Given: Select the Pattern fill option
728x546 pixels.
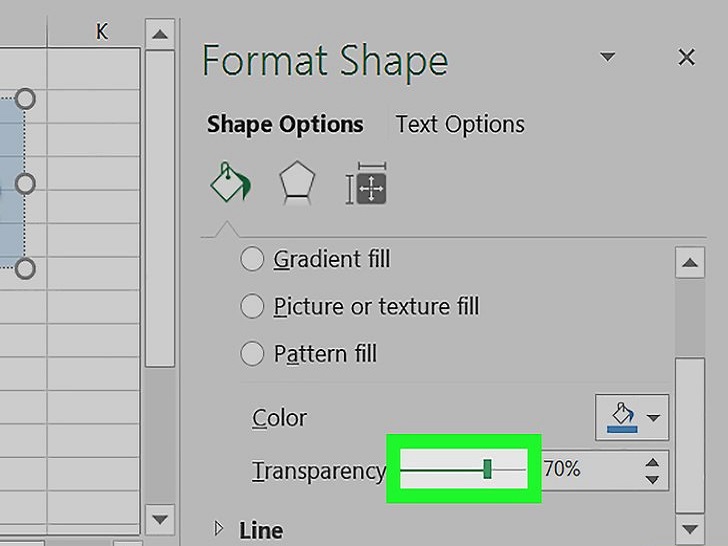Looking at the screenshot, I should [x=309, y=354].
